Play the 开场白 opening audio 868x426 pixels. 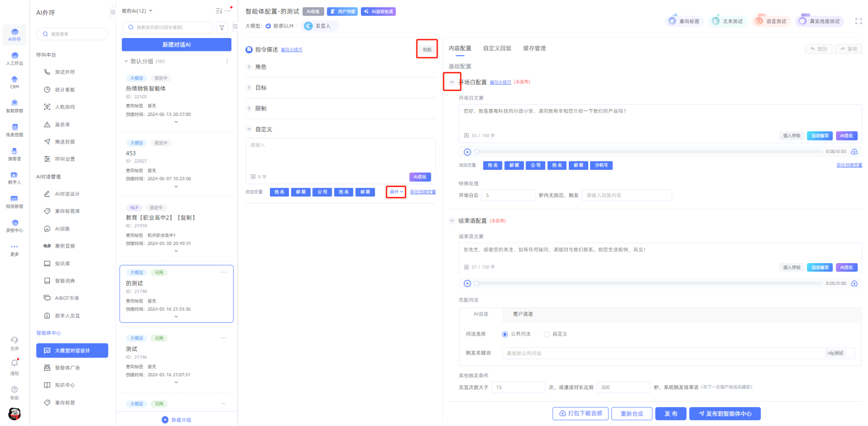pos(467,152)
